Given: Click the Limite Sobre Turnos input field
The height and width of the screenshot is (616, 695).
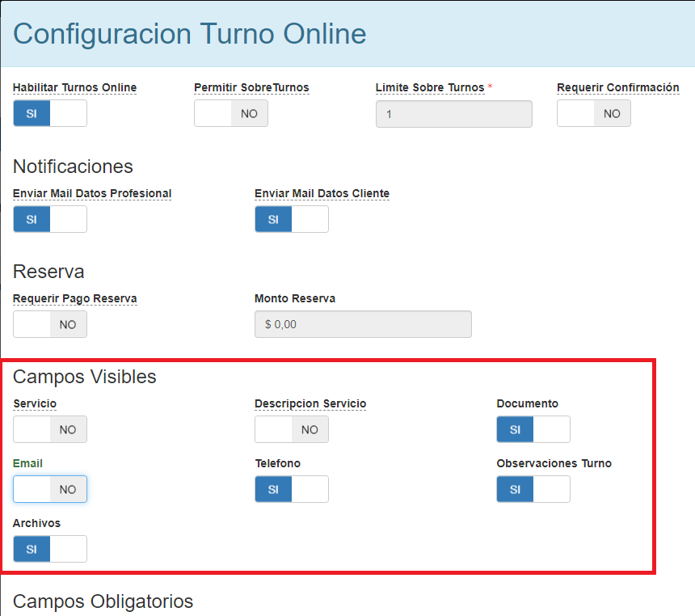Looking at the screenshot, I should (453, 114).
